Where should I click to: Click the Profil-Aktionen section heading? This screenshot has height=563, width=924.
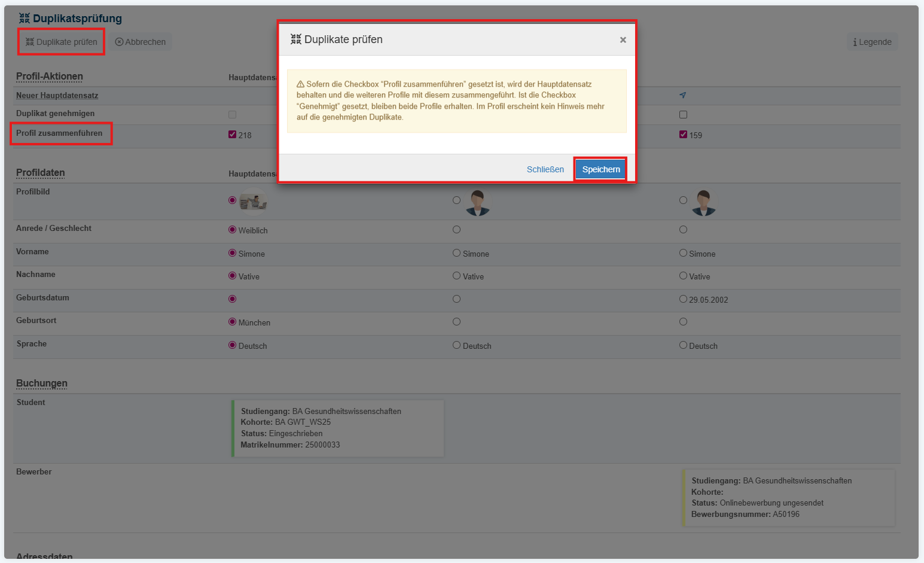point(50,77)
